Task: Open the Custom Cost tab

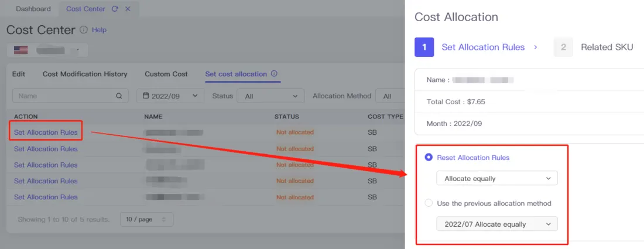Action: click(166, 74)
